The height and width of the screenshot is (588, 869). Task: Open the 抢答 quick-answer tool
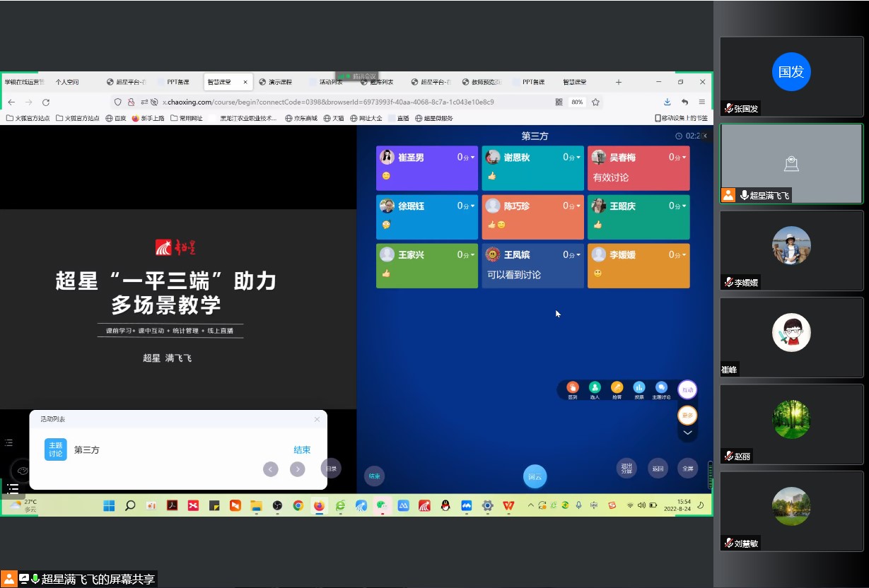click(617, 388)
